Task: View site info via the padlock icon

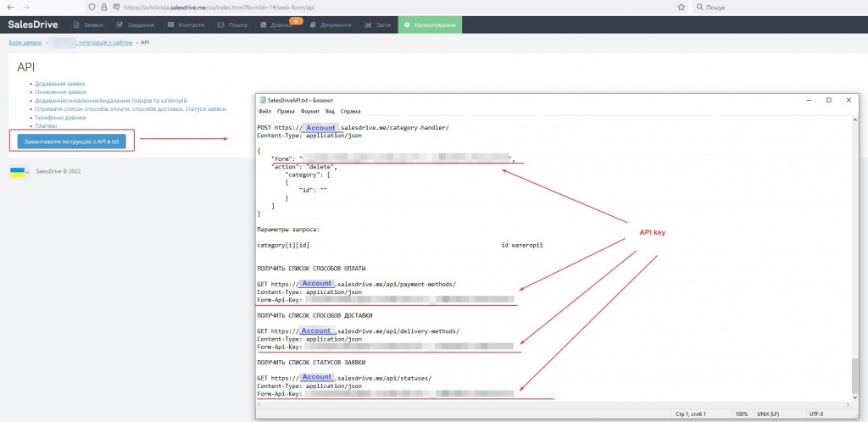Action: click(103, 8)
